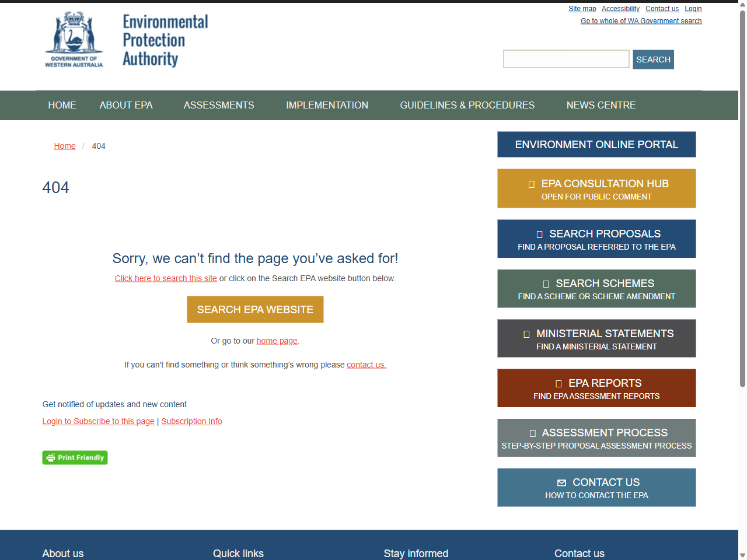Open 'OPEN FOR PUBLIC COMMENT' subtitle tile
This screenshot has height=560, width=747.
[x=596, y=197]
